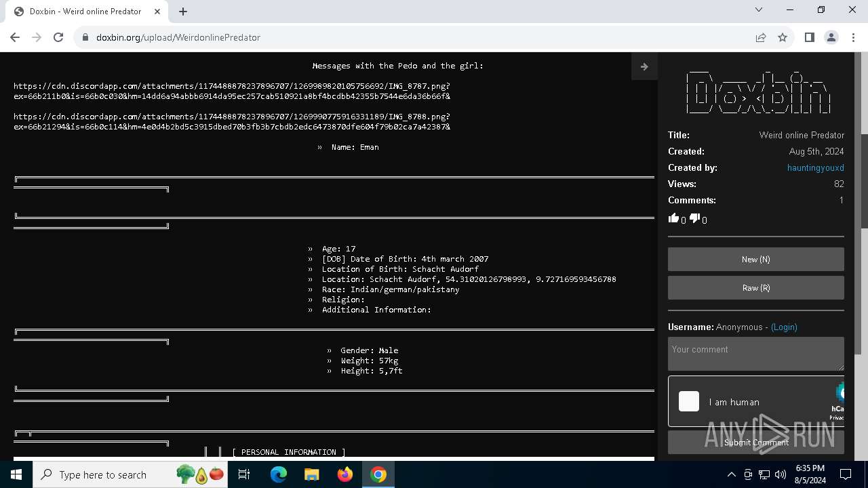
Task: Reload the current page
Action: (x=58, y=37)
